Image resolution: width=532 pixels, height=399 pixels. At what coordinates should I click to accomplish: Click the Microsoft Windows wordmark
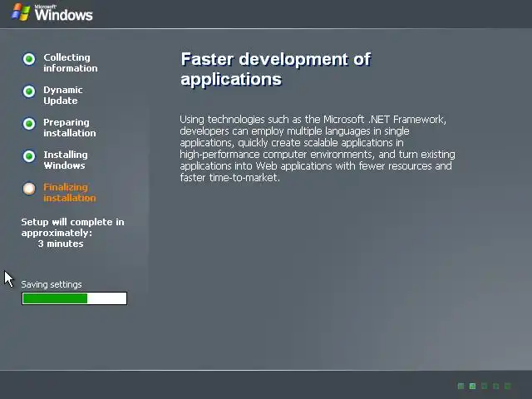(63, 13)
